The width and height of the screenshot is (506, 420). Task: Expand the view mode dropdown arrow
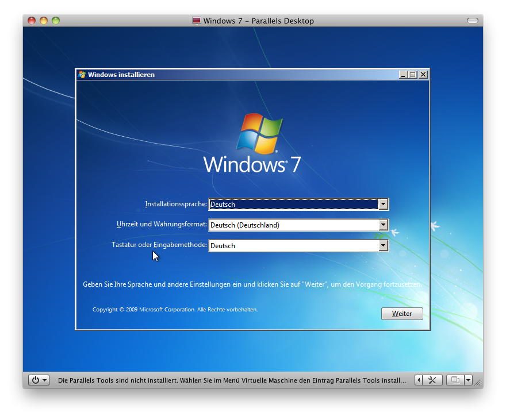[x=468, y=380]
